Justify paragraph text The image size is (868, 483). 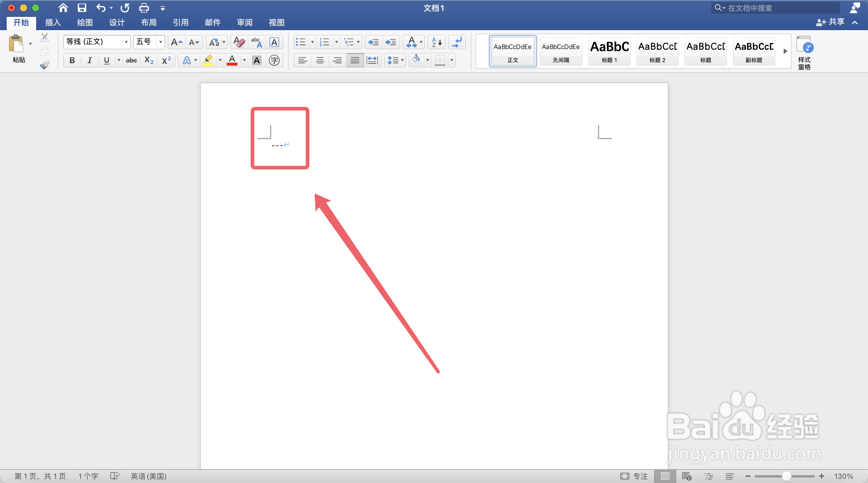pyautogui.click(x=355, y=60)
